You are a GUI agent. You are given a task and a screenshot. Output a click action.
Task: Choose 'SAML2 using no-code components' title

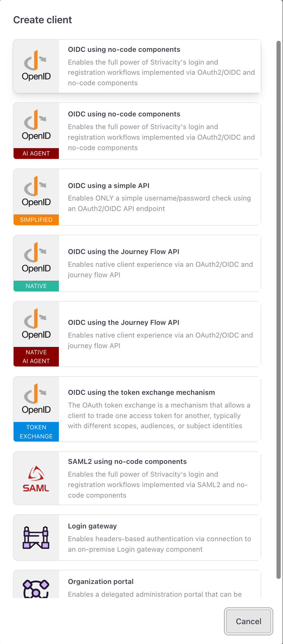(127, 462)
